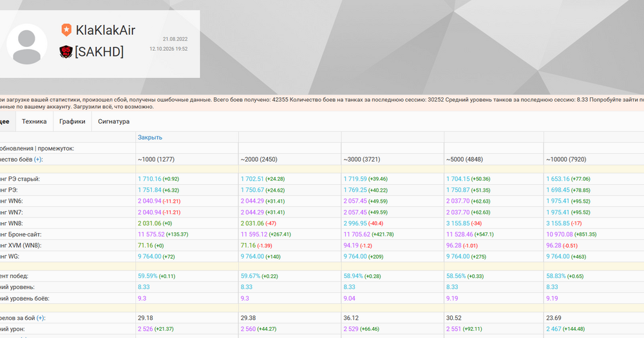Viewport: 644px width, 338px height.
Task: Click the Закрыть link
Action: [x=150, y=138]
